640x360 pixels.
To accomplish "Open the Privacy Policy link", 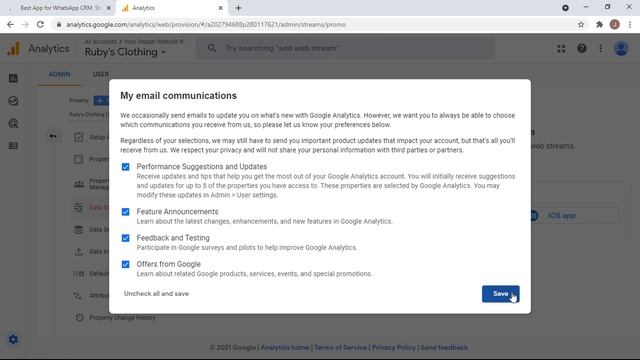I will [x=393, y=348].
